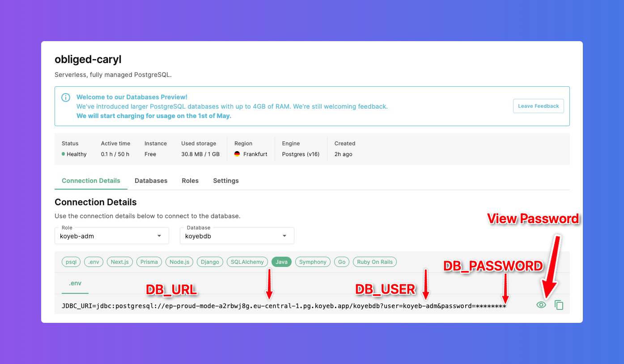Expand the Database dropdown arrow
The width and height of the screenshot is (624, 364).
[284, 236]
